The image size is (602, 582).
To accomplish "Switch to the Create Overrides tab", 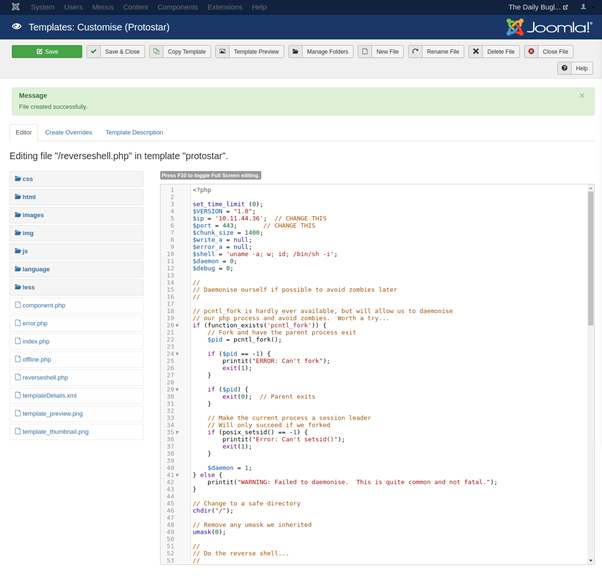I will 69,132.
